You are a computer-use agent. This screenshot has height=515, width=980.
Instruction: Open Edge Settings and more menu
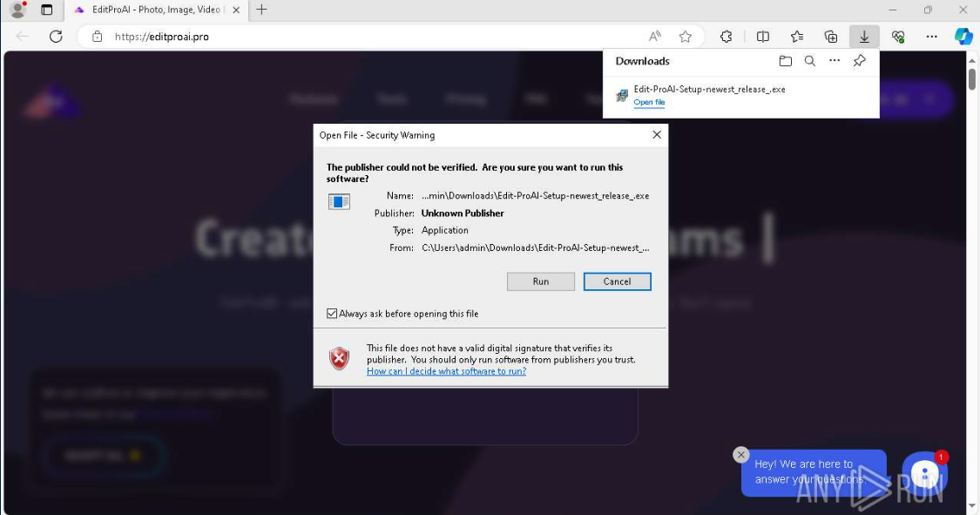click(932, 37)
